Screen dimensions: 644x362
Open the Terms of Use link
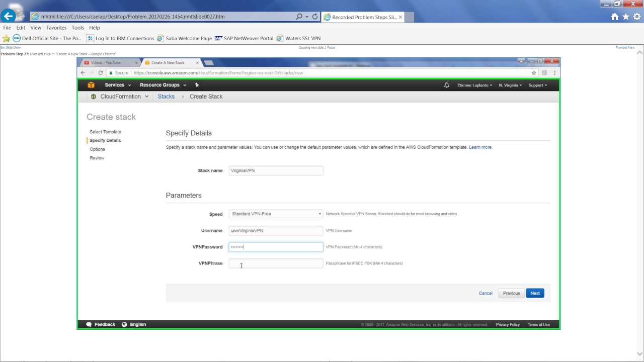(539, 325)
